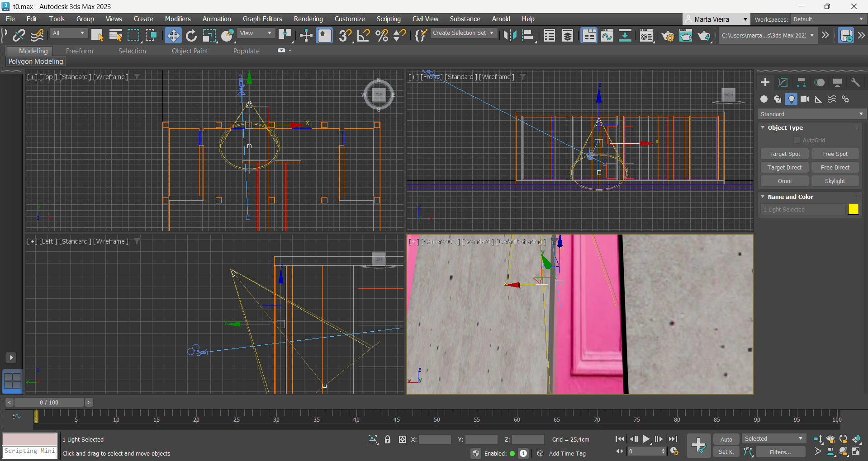Viewport: 868px width, 461px height.
Task: Toggle the Angle Snap button
Action: click(x=363, y=35)
